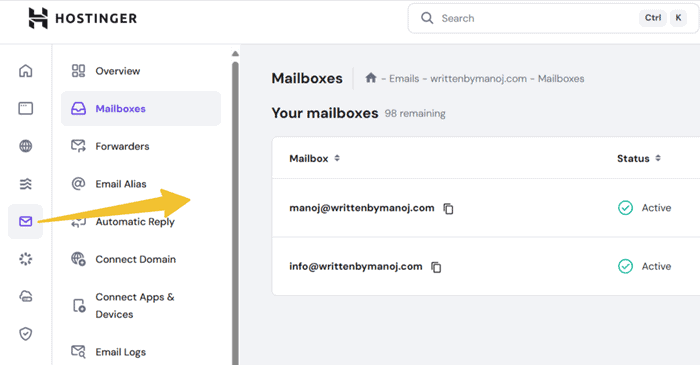700x365 pixels.
Task: Sort by Mailbox column arrows
Action: 337,158
